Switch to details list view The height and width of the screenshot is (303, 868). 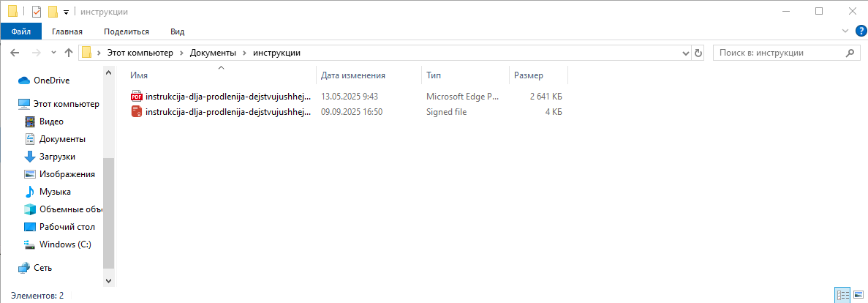842,295
